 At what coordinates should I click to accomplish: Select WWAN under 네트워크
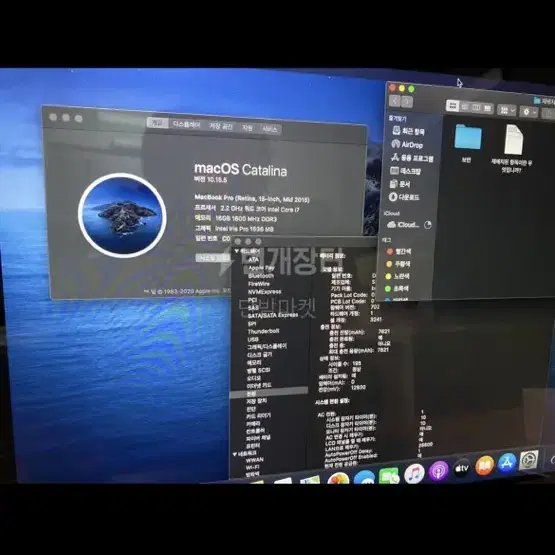pos(254,460)
